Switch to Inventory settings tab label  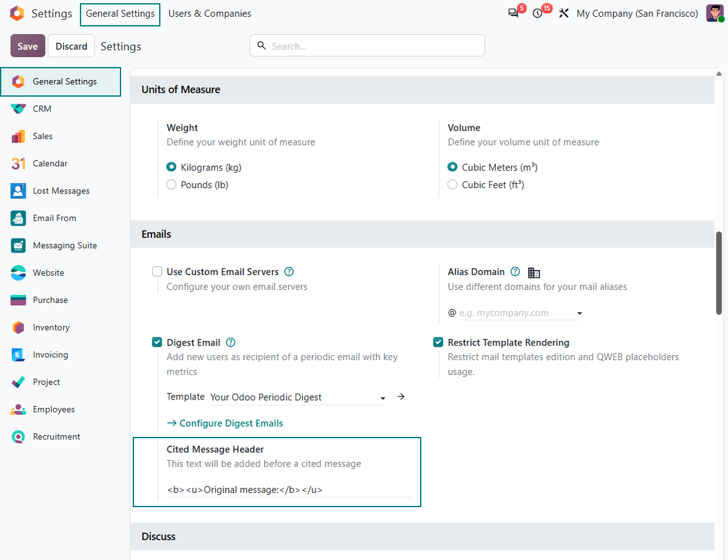[x=52, y=327]
